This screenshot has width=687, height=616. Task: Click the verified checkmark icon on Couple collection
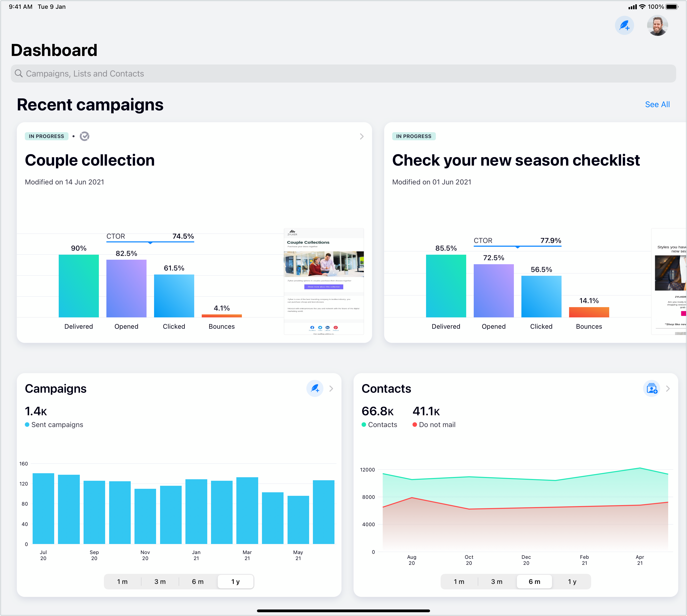84,136
